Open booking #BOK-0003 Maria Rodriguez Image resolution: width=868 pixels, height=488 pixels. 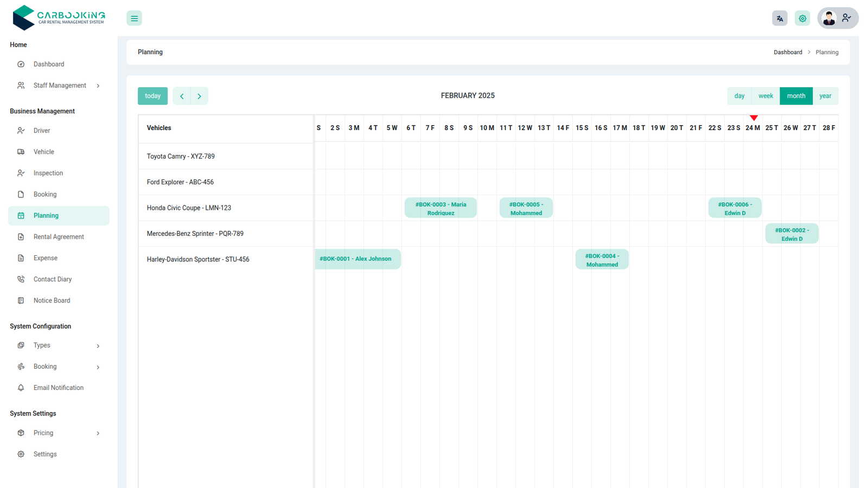coord(441,208)
